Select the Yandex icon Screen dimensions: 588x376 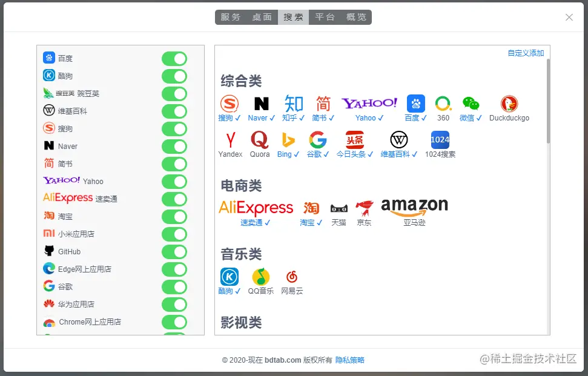click(x=231, y=140)
